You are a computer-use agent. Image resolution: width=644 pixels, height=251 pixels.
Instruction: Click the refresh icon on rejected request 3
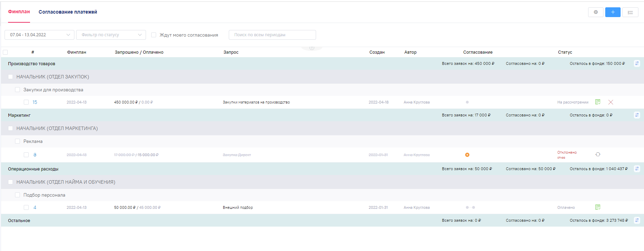(x=598, y=154)
